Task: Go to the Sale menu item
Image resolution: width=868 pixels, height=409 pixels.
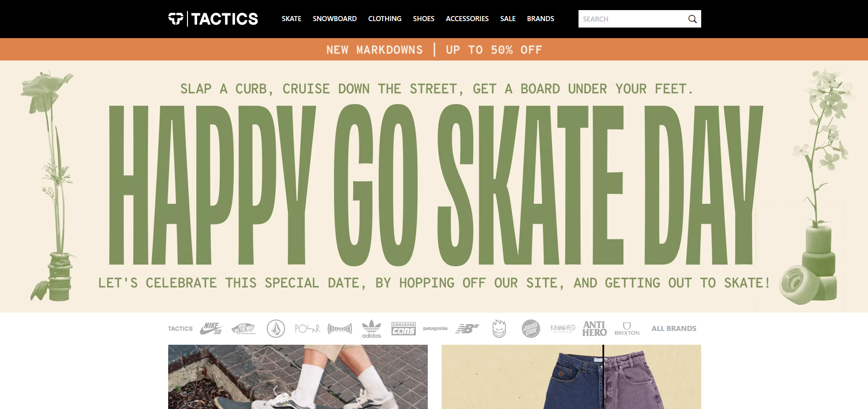Action: point(508,19)
